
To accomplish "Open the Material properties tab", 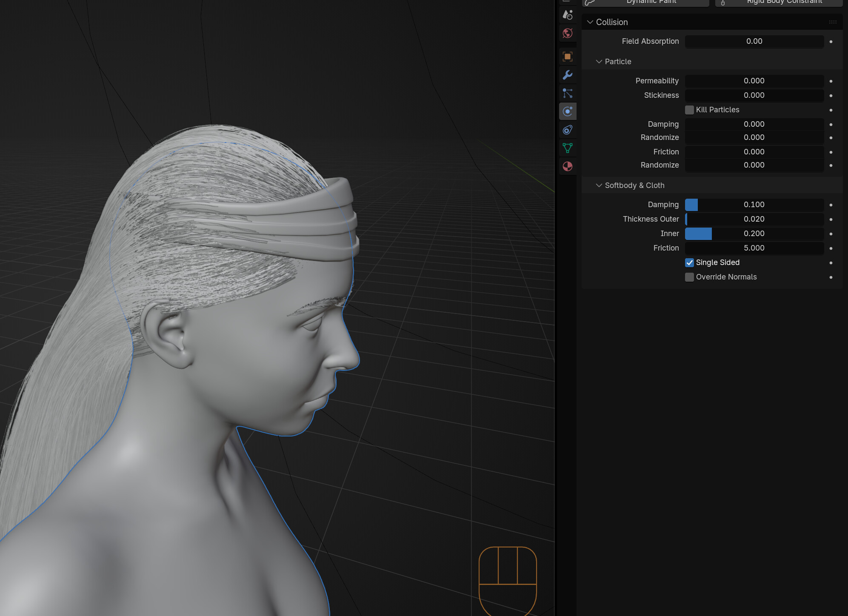I will pos(568,166).
